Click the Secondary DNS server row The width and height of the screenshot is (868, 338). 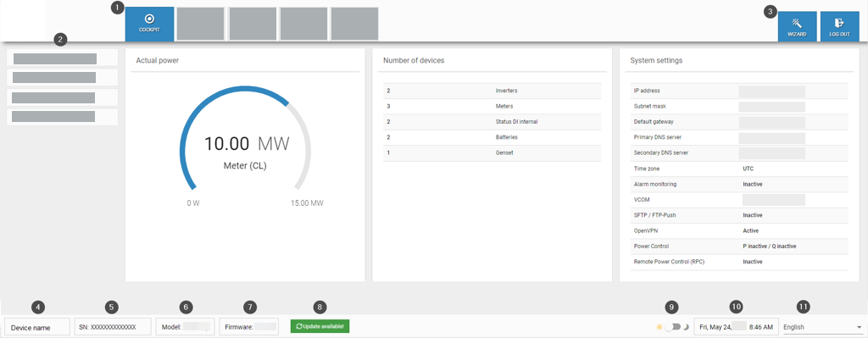(x=739, y=152)
